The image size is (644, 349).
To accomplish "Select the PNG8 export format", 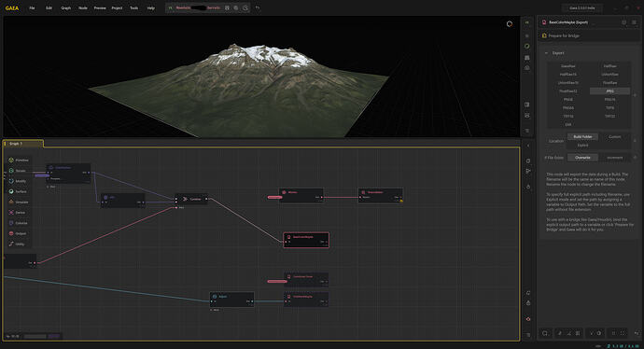I will coord(568,99).
